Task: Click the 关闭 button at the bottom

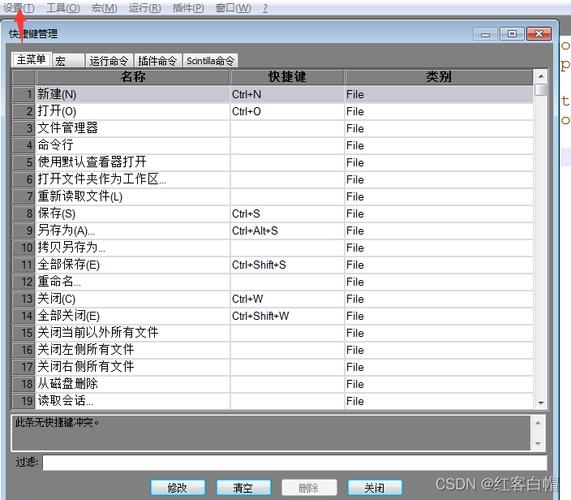Action: [375, 488]
